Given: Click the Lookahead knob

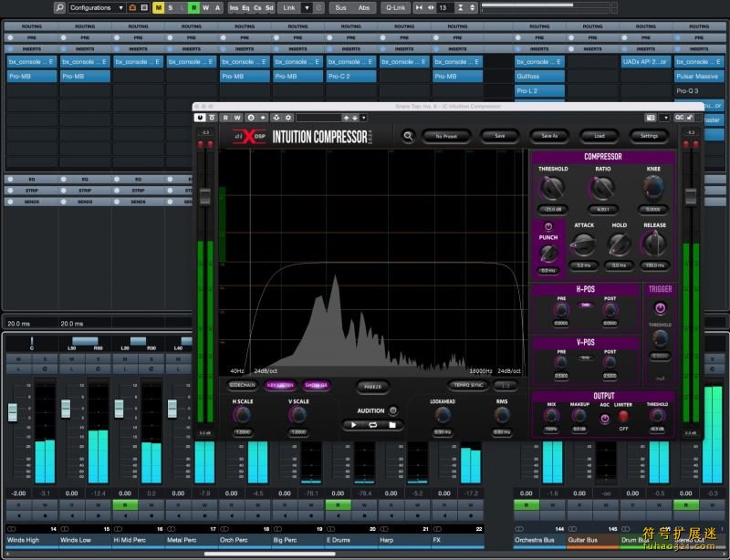Looking at the screenshot, I should click(443, 415).
